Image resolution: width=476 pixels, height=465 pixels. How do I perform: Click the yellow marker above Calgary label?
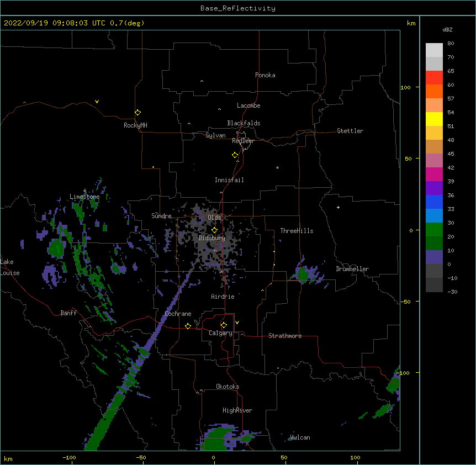click(224, 325)
